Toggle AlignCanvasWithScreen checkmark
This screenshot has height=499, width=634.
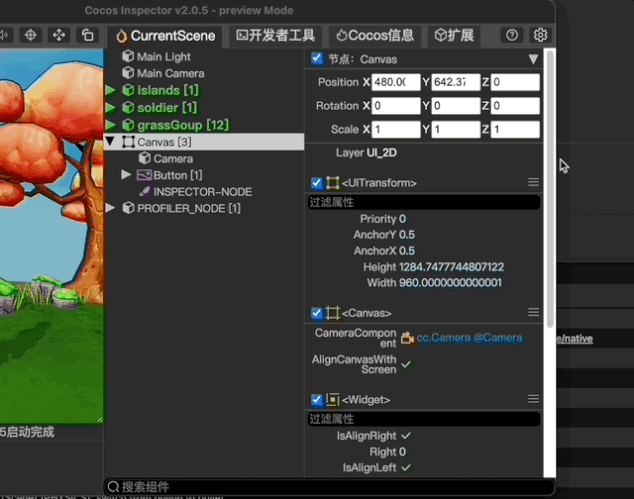pos(406,364)
